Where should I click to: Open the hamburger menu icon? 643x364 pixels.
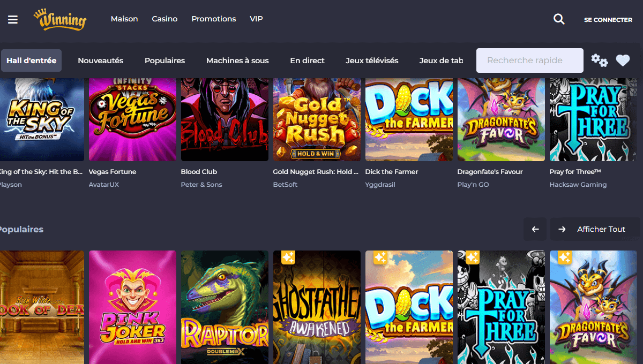click(x=13, y=19)
